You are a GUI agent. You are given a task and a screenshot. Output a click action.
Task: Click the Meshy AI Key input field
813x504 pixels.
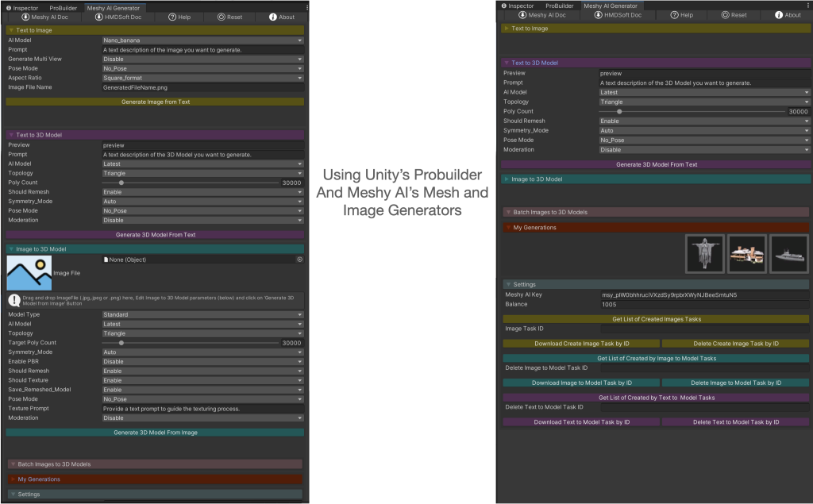[x=703, y=294]
